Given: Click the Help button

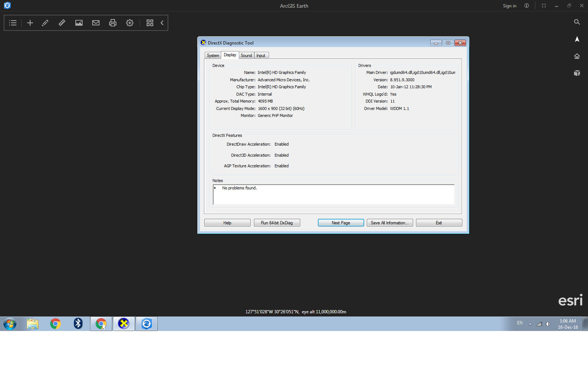Looking at the screenshot, I should (227, 223).
